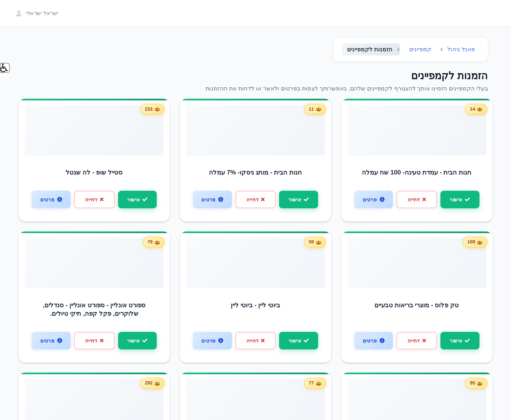Reject the חנות הבית מותג ניסקו invitation
Image resolution: width=511 pixels, height=420 pixels.
tap(256, 199)
